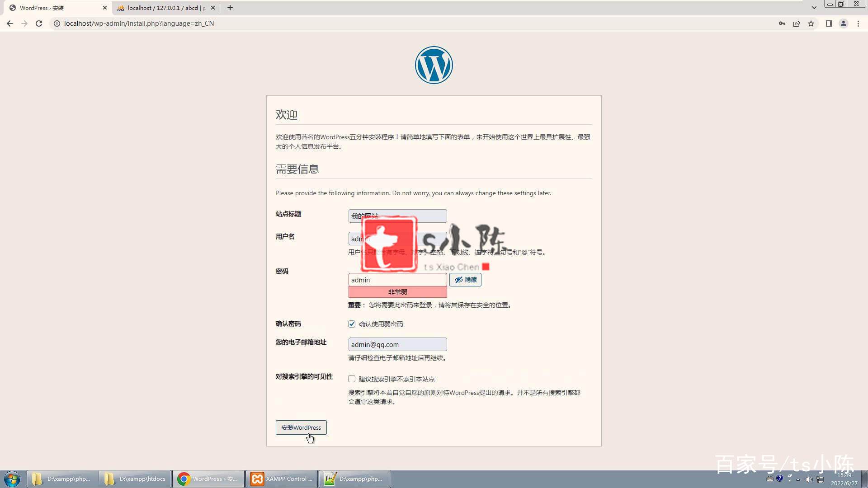Bookmark this page with the star icon

tap(811, 23)
